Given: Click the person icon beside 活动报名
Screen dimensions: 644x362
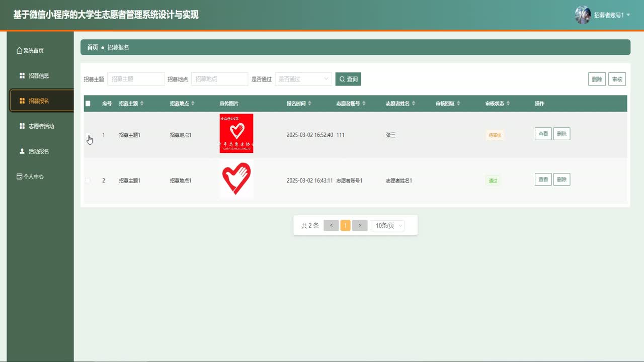Looking at the screenshot, I should click(22, 151).
